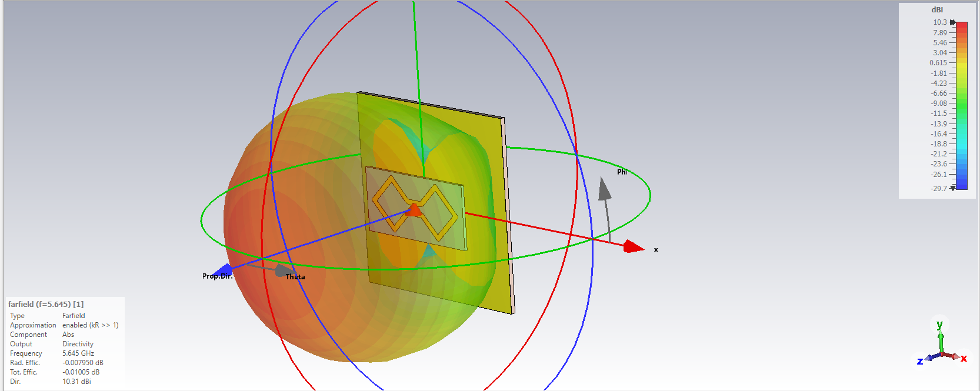This screenshot has height=391, width=980.
Task: Click the '10.3' scale value
Action: coord(940,22)
